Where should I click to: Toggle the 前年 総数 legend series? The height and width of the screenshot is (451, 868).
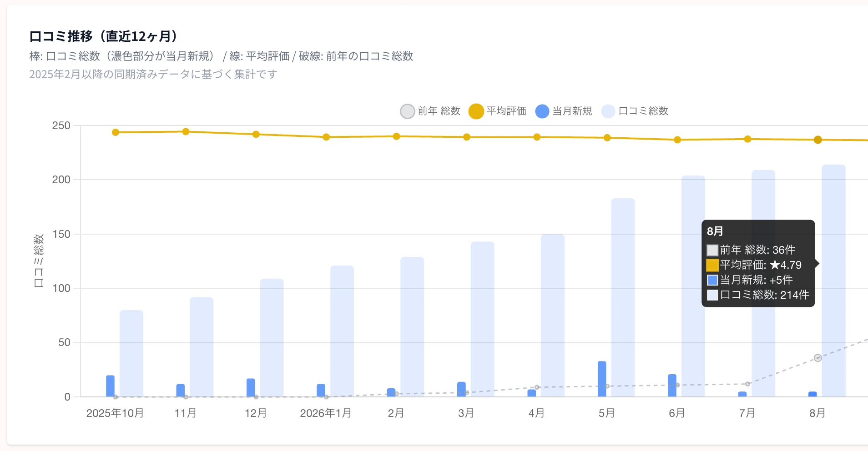coord(430,111)
